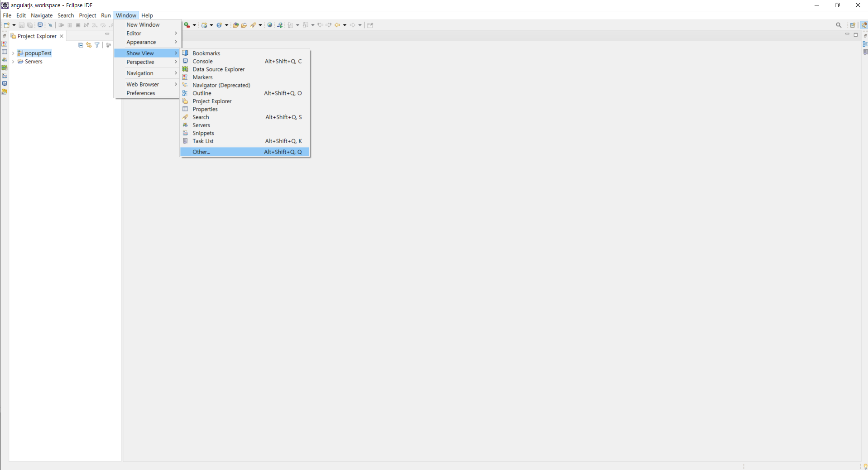Click the left-trim Git Staging icon
Image resolution: width=868 pixels, height=470 pixels.
(5, 91)
